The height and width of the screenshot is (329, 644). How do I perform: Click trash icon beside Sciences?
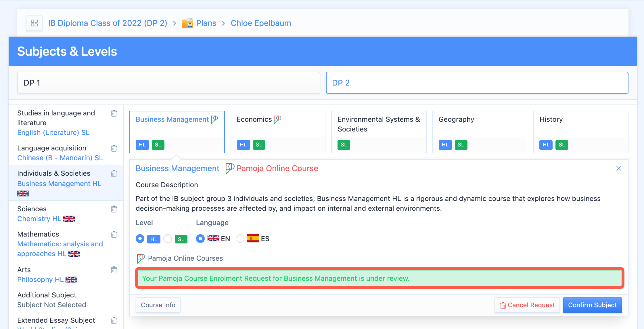pyautogui.click(x=114, y=209)
